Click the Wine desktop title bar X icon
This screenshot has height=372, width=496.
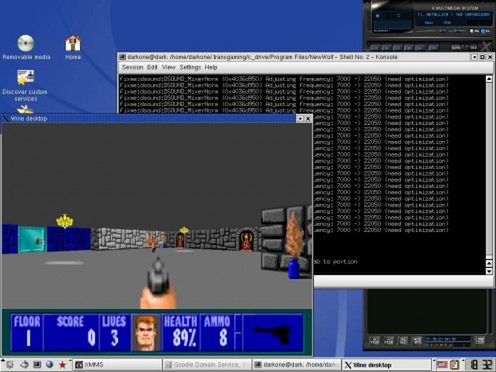pos(6,118)
